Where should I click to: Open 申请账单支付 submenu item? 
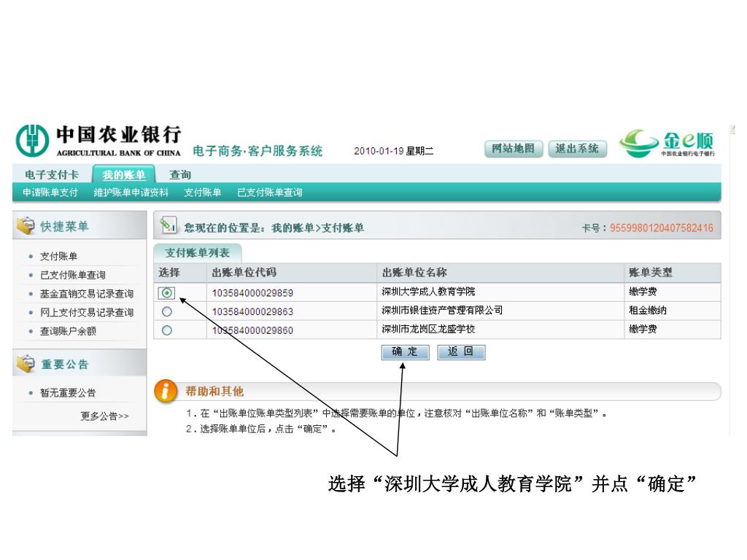click(50, 192)
